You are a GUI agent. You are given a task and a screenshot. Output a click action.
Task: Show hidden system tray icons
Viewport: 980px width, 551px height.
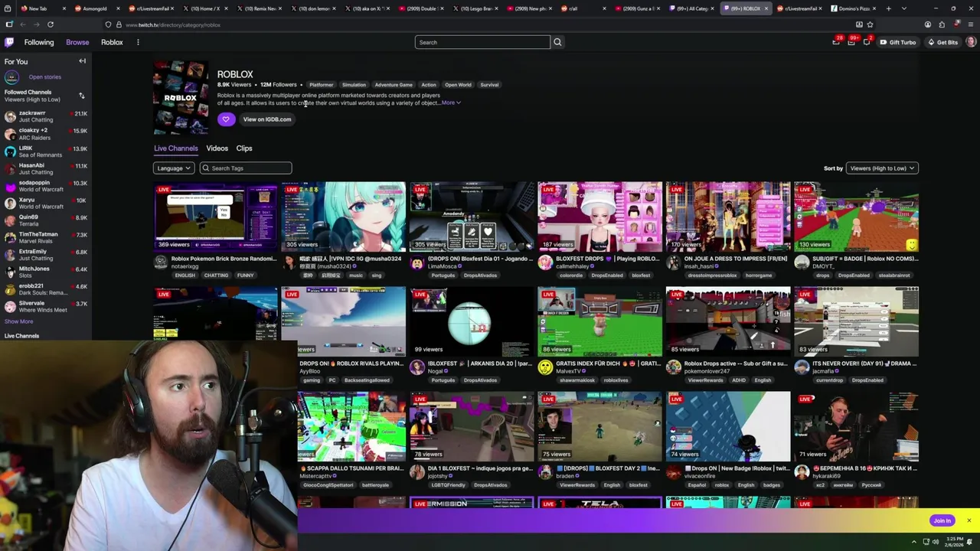(913, 542)
